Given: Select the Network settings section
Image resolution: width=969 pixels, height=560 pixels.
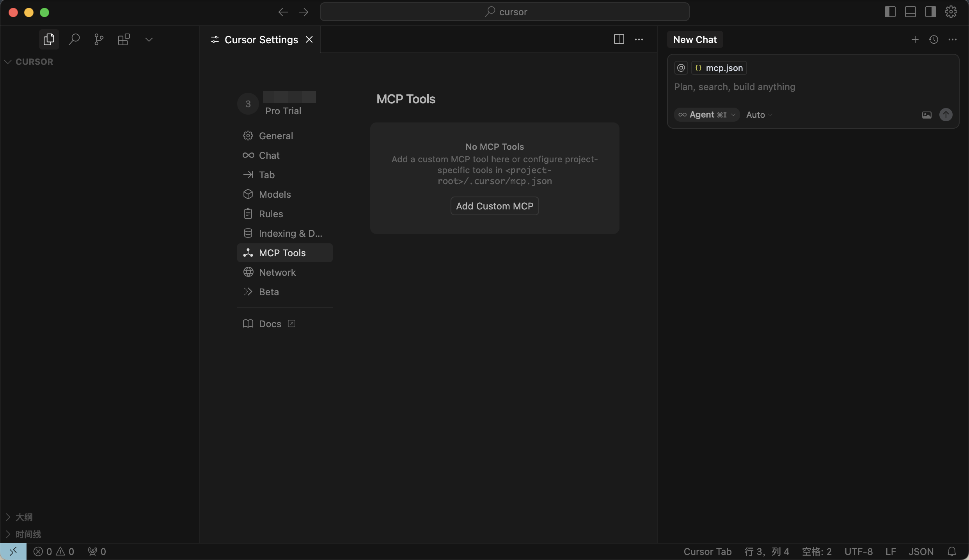Looking at the screenshot, I should [x=277, y=272].
